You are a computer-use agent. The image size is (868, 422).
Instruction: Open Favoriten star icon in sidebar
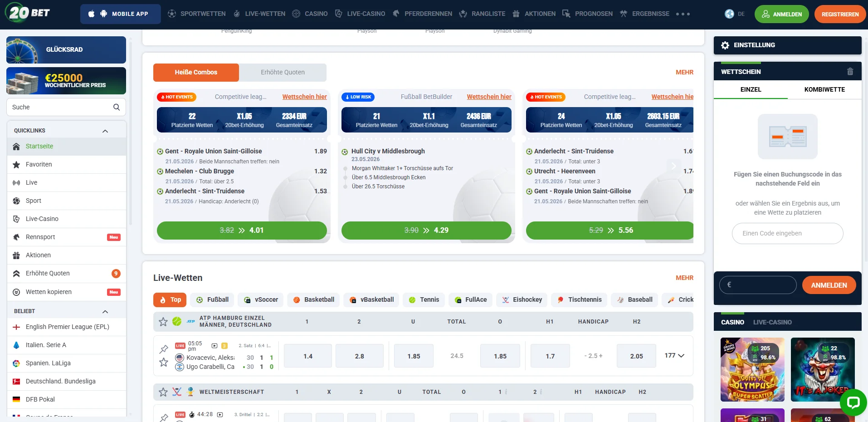[16, 164]
